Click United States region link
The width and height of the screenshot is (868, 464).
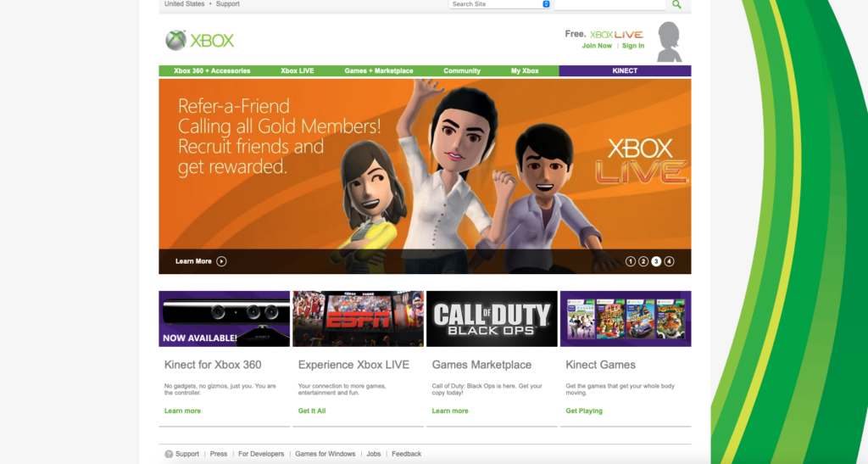coord(184,4)
